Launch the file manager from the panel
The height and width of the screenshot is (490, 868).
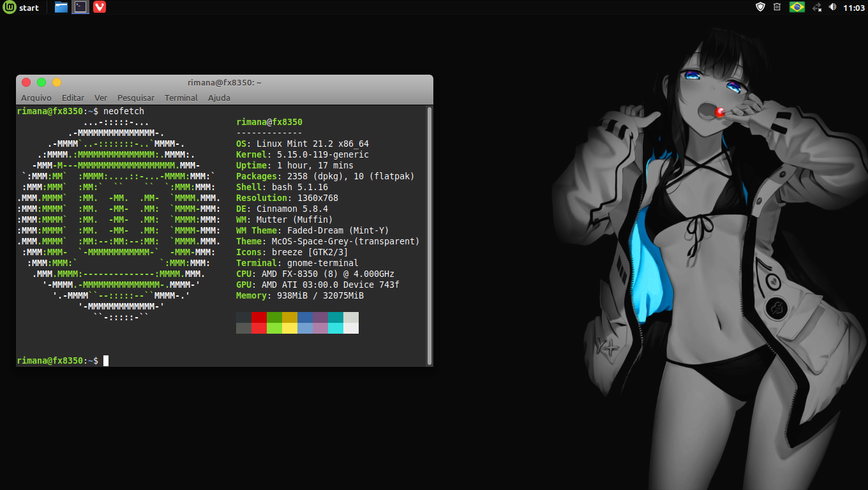click(61, 8)
